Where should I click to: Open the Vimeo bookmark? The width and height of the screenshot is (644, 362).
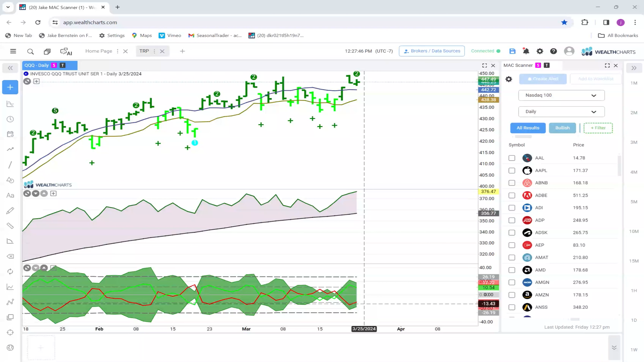tap(170, 35)
